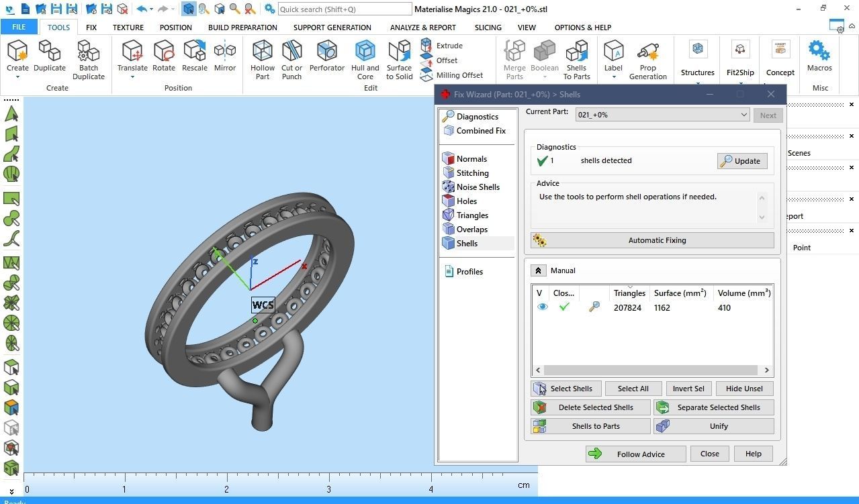Click the Unify button
The height and width of the screenshot is (504, 859).
[x=714, y=426]
